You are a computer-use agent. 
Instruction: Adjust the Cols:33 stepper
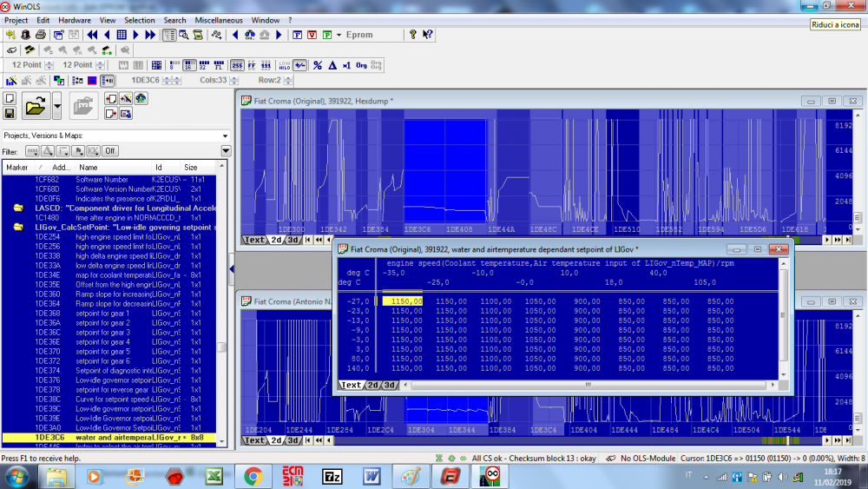[234, 80]
